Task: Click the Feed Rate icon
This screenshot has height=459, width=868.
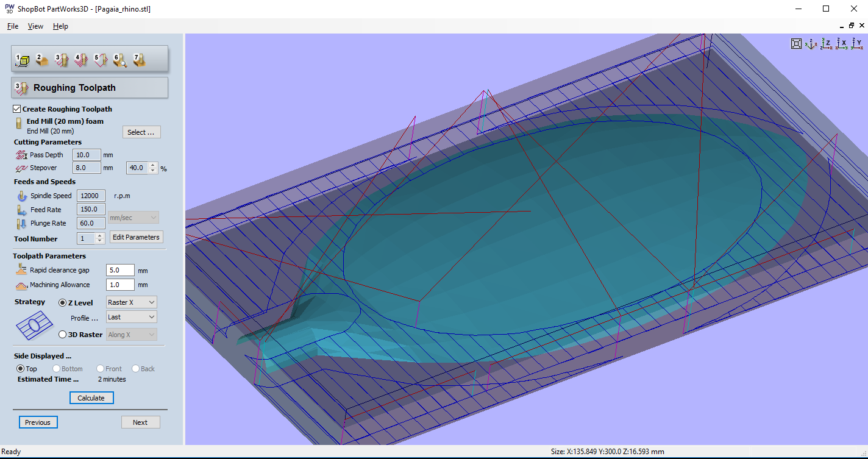Action: coord(22,210)
